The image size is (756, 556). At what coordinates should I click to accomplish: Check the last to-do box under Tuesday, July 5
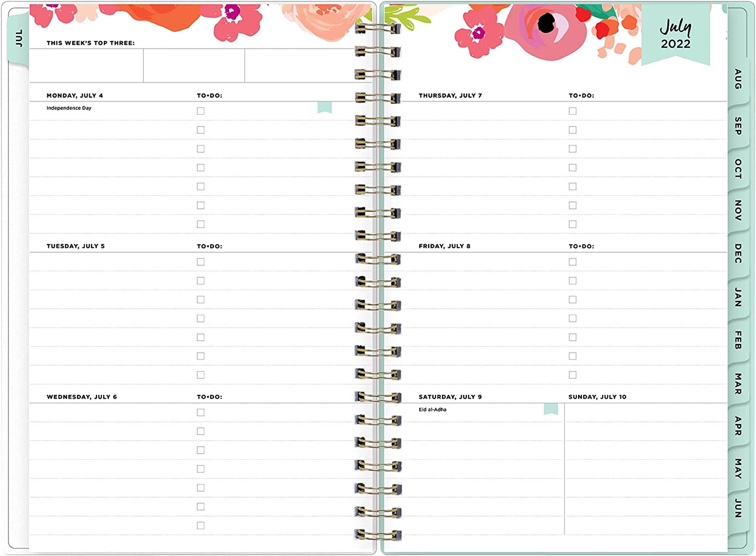201,375
